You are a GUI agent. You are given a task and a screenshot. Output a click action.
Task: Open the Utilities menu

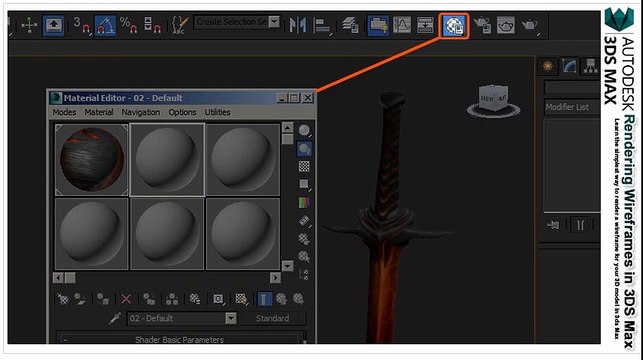217,112
